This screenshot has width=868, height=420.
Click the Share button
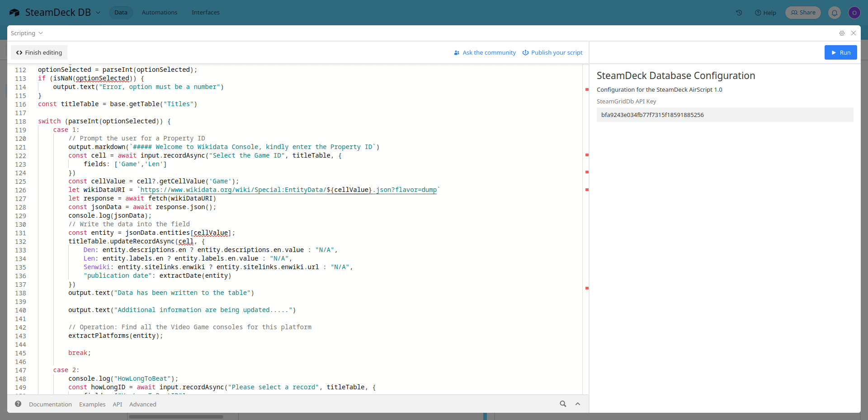tap(803, 13)
